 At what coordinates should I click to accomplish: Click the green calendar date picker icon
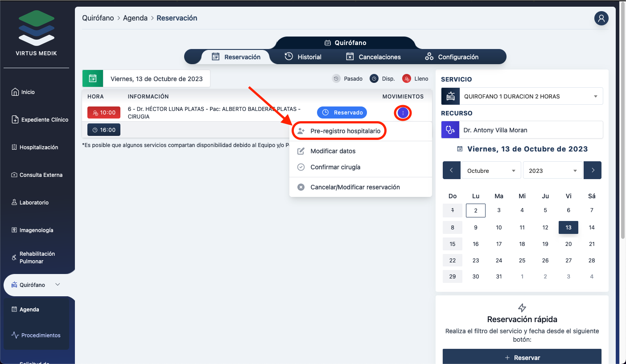click(93, 78)
